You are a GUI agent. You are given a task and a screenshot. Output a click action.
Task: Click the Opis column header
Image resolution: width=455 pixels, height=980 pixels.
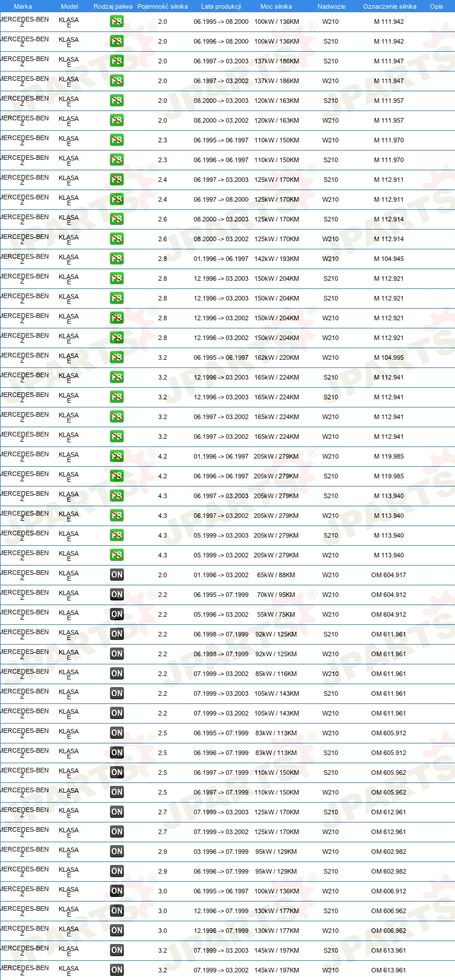click(x=436, y=6)
